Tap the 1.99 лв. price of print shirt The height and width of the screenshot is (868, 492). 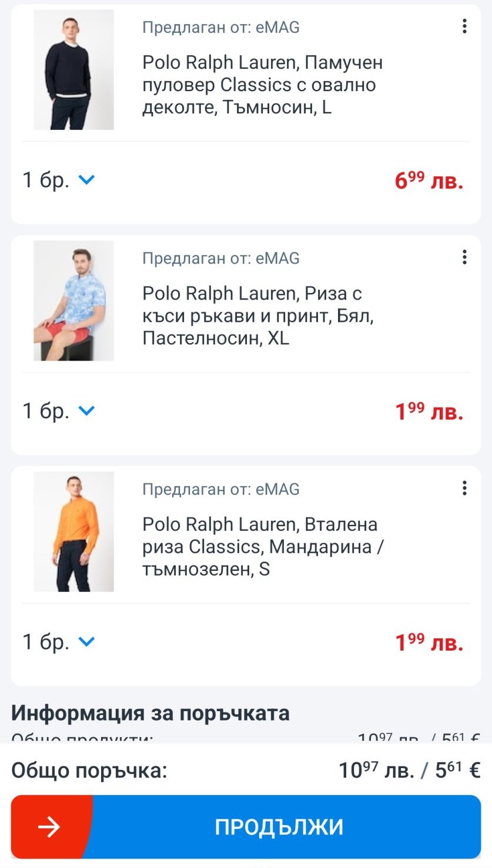coord(429,411)
